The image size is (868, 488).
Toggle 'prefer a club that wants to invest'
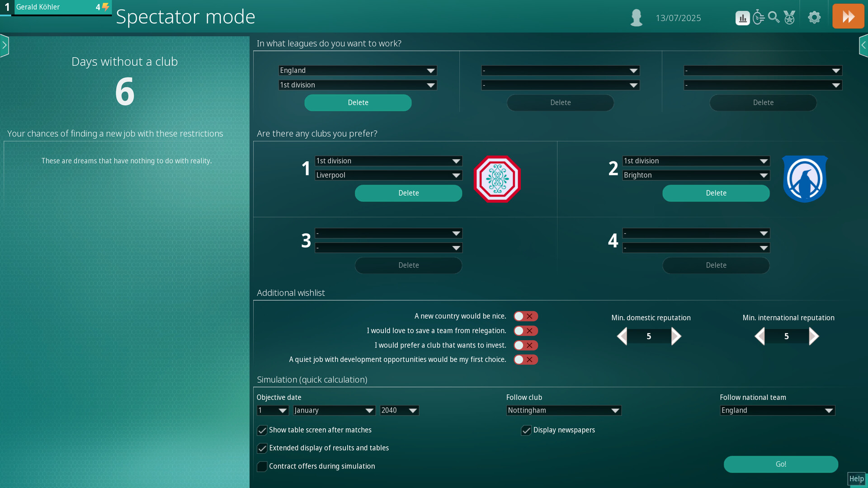coord(525,345)
